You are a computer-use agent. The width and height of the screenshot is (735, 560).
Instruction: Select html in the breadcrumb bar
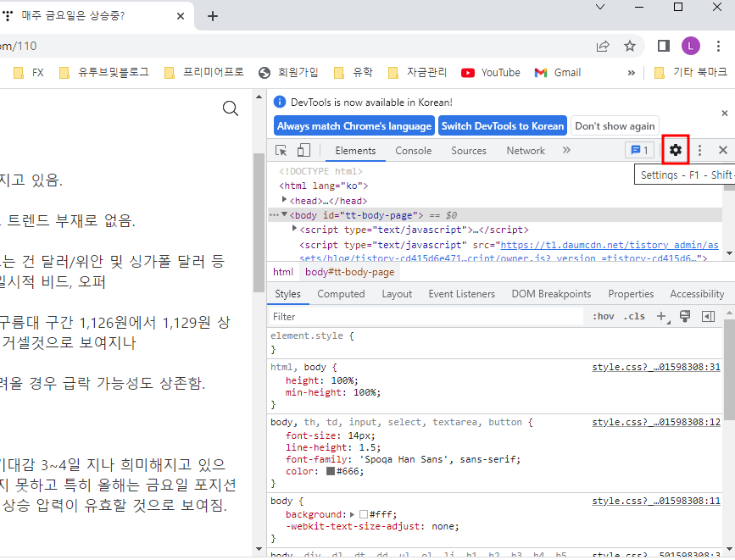(282, 272)
